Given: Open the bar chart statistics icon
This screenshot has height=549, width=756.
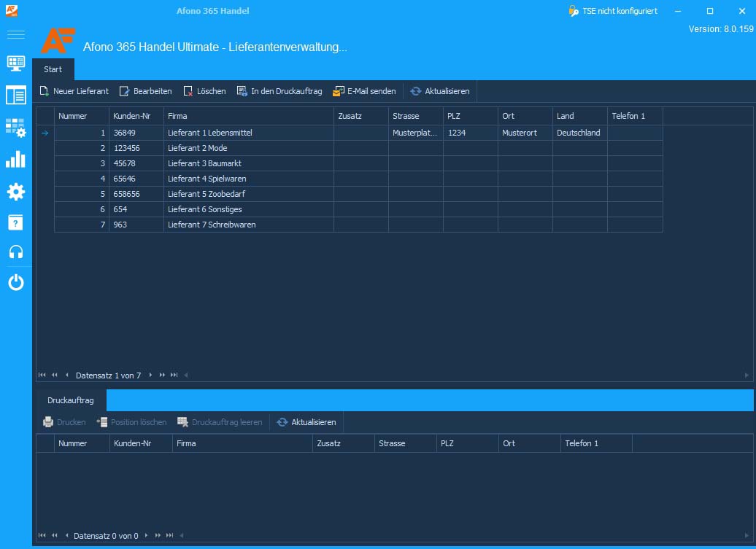Looking at the screenshot, I should click(15, 160).
